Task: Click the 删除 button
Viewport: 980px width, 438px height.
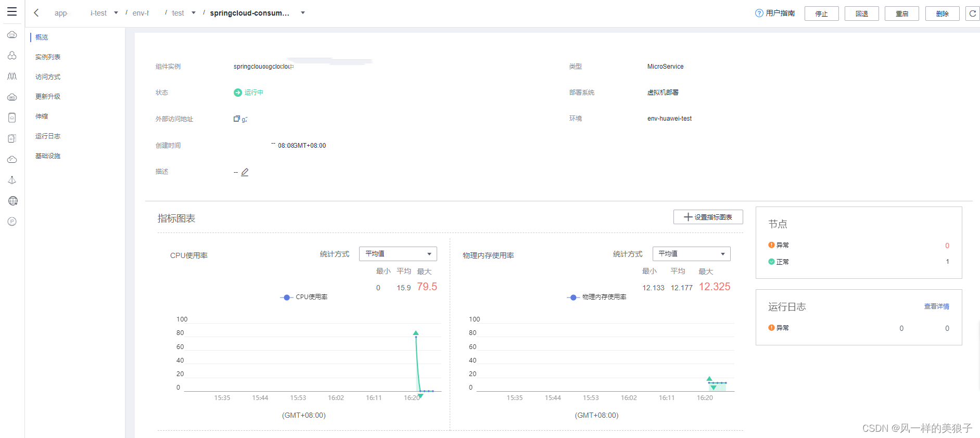Action: 943,14
